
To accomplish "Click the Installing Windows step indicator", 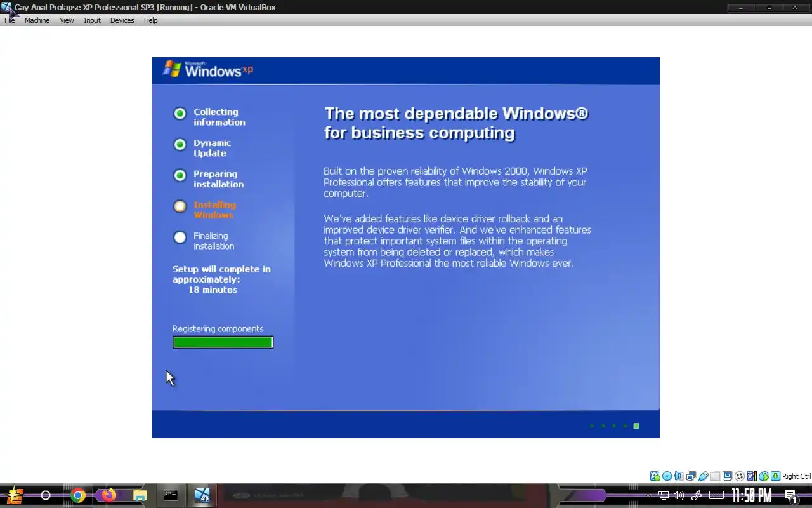I will click(x=180, y=206).
